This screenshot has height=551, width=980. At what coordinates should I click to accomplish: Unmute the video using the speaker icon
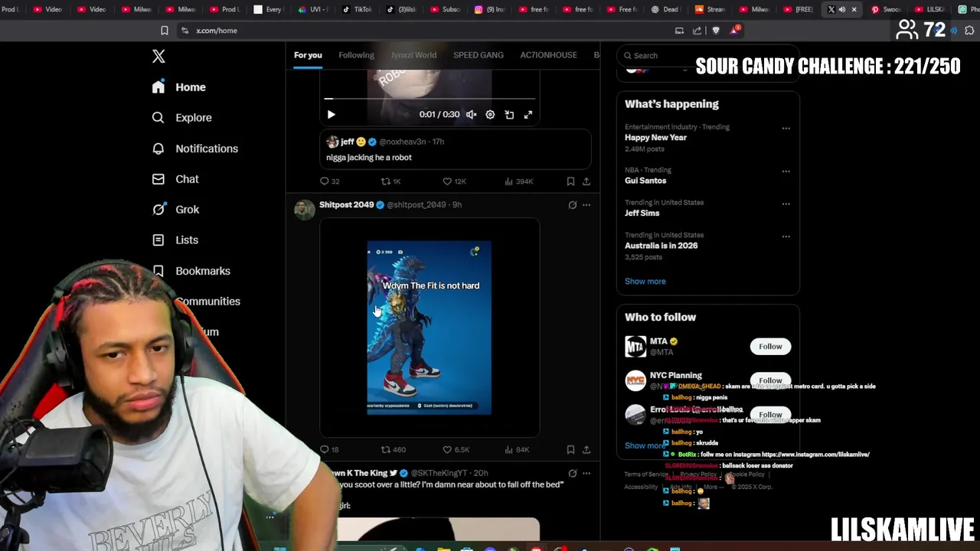pos(472,115)
